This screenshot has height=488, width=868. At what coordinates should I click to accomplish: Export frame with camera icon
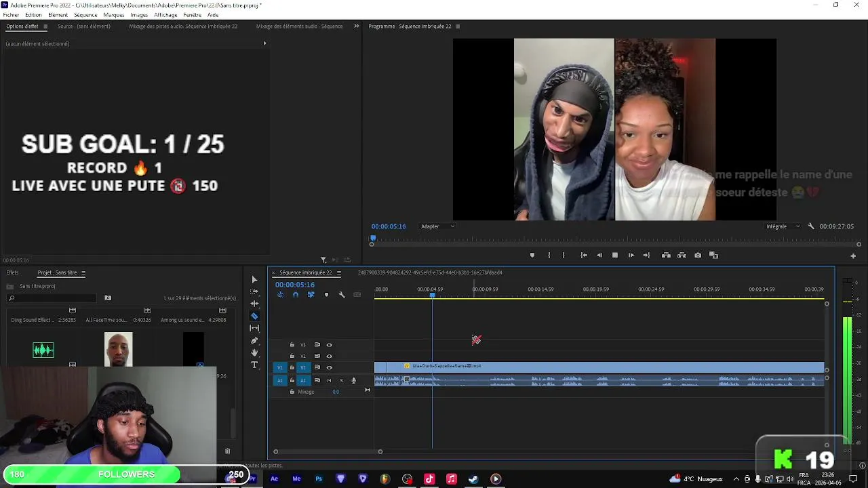pos(698,256)
